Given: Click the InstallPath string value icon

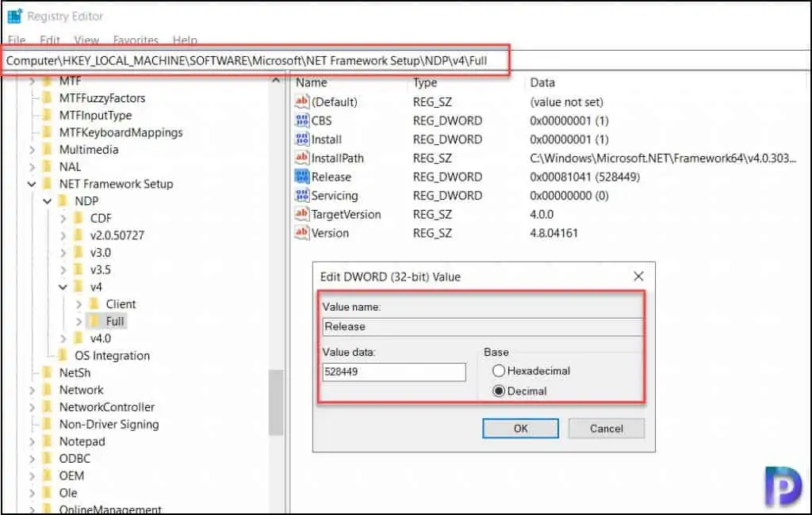Looking at the screenshot, I should 301,158.
